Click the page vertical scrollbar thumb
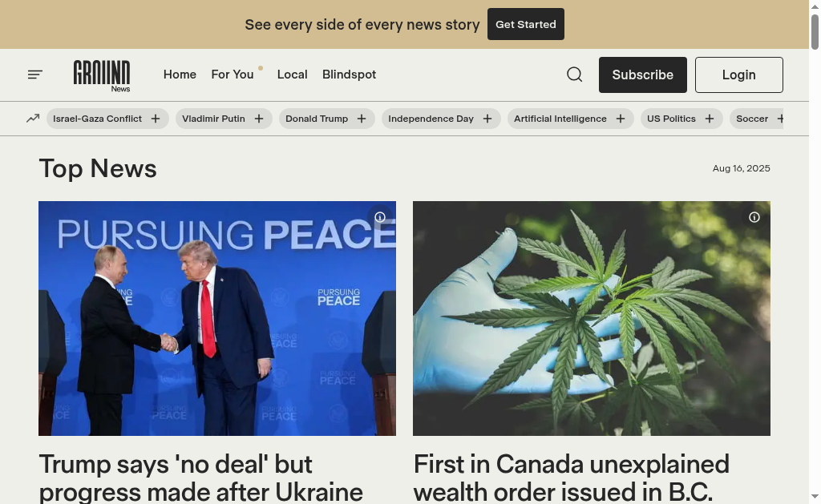This screenshot has width=821, height=504. pos(815,31)
